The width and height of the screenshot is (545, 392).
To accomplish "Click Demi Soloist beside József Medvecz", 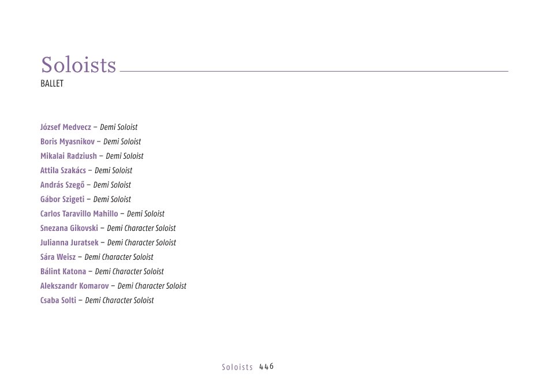I will 119,127.
